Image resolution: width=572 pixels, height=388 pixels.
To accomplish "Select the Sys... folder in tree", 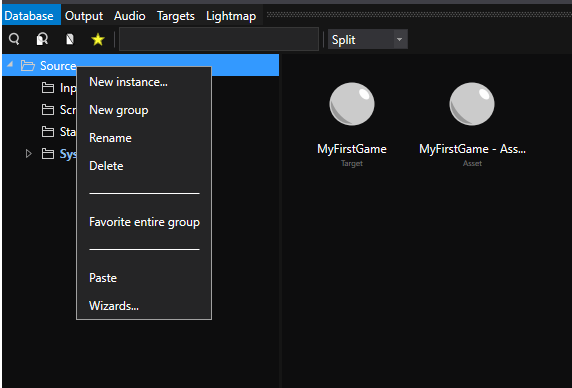I will tap(59, 154).
